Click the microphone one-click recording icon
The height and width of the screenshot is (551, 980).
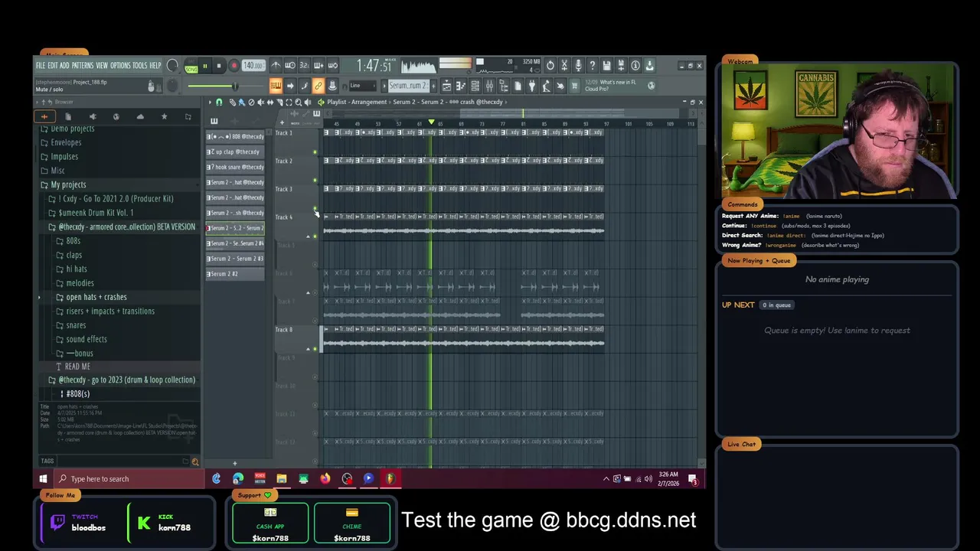pyautogui.click(x=579, y=66)
